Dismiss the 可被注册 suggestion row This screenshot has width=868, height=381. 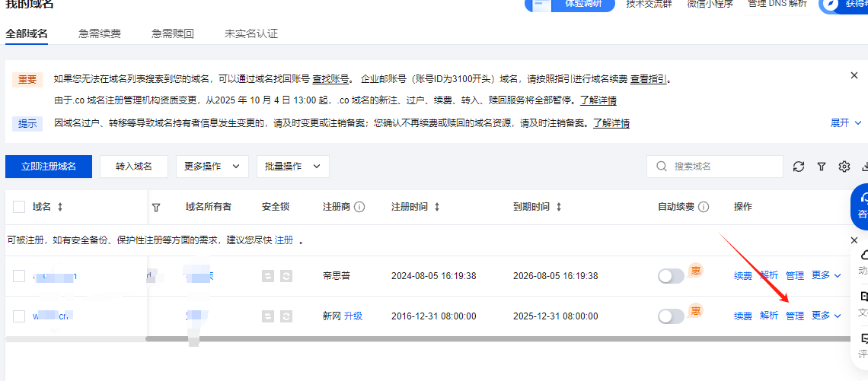[x=854, y=240]
